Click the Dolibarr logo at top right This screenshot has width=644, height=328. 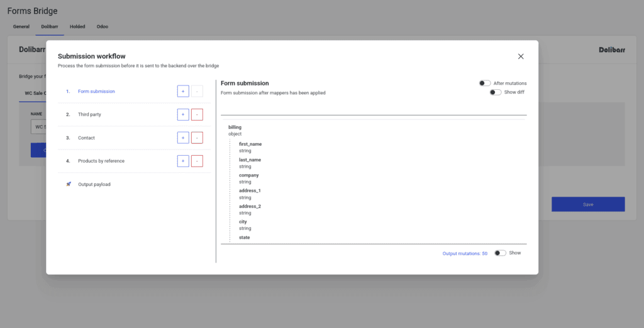pos(612,50)
